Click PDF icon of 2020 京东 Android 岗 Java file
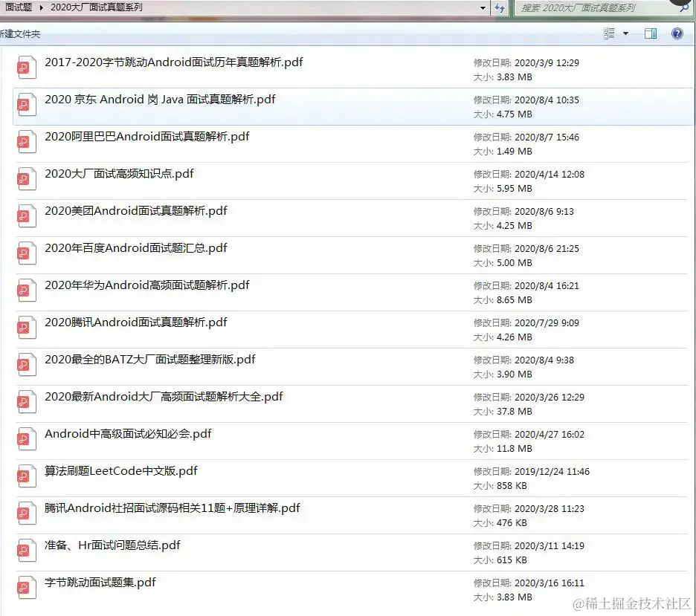696x616 pixels. (x=26, y=105)
